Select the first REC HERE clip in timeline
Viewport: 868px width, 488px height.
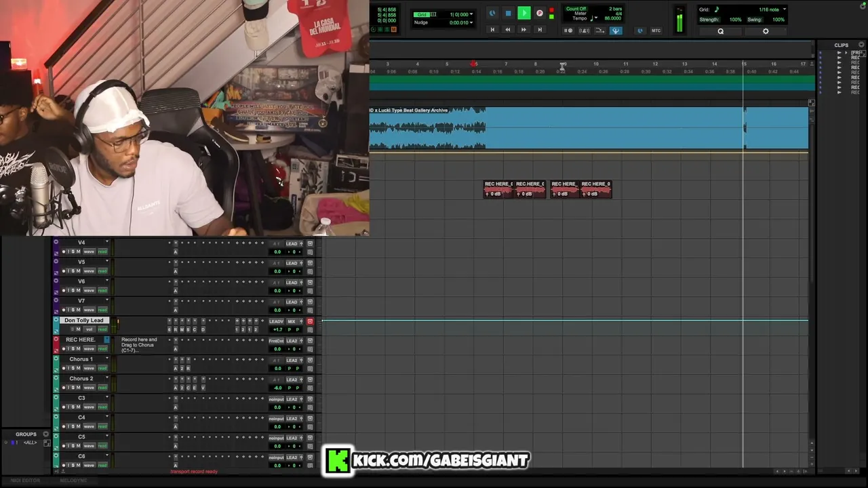(x=498, y=188)
